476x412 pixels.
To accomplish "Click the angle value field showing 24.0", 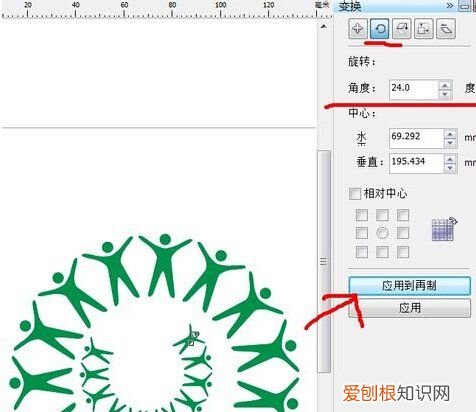I will click(413, 89).
